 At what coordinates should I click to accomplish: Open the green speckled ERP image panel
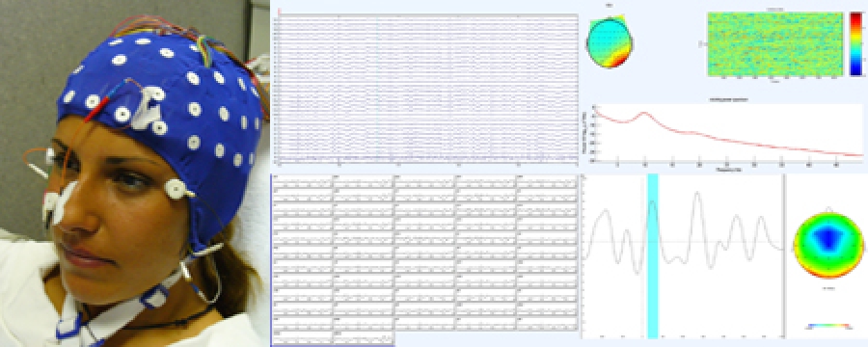(775, 44)
